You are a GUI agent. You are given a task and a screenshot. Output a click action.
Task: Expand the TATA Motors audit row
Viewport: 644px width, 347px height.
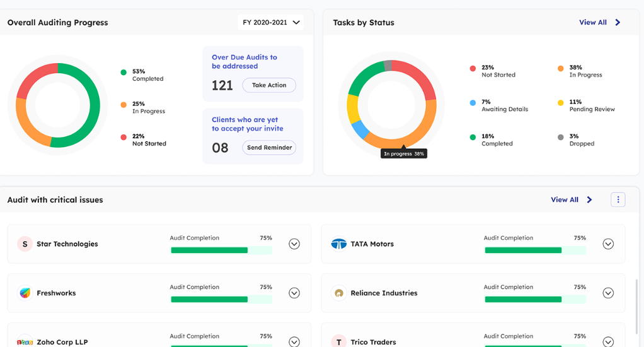point(608,244)
